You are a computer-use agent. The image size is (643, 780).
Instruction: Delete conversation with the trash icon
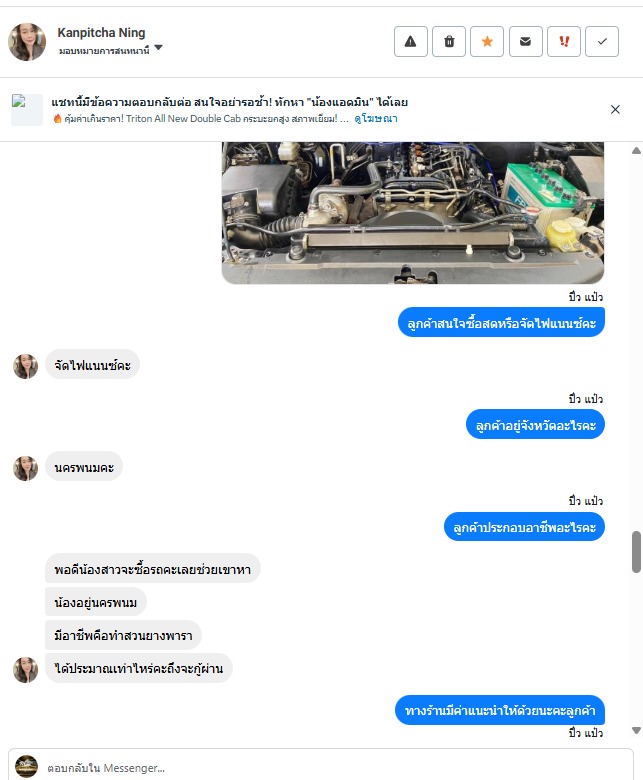pyautogui.click(x=449, y=41)
